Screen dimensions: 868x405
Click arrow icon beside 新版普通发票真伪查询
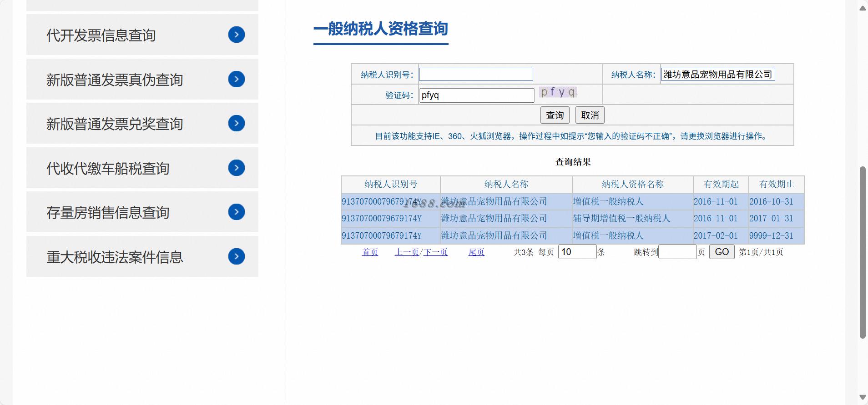point(237,79)
